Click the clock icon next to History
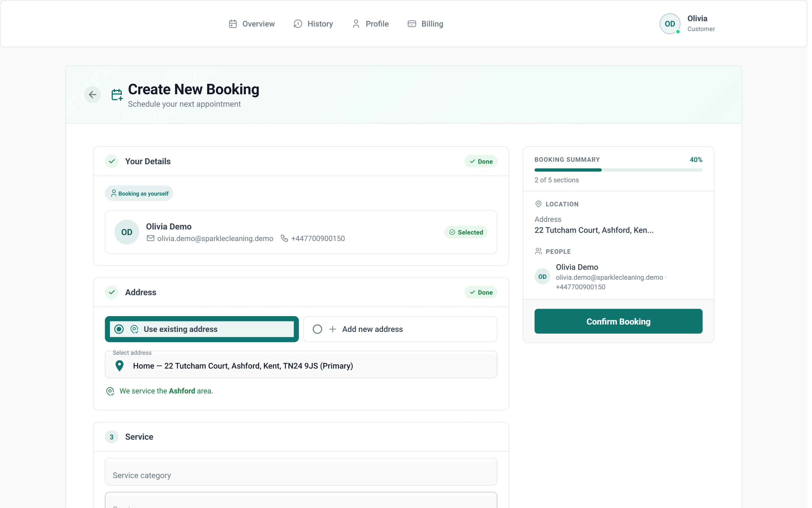Viewport: 812px width, 508px height. [298, 24]
